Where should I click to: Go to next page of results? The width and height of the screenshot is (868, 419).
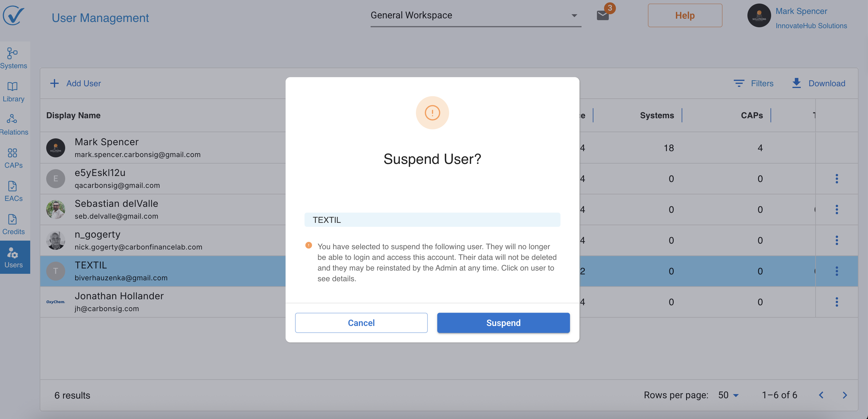tap(844, 395)
